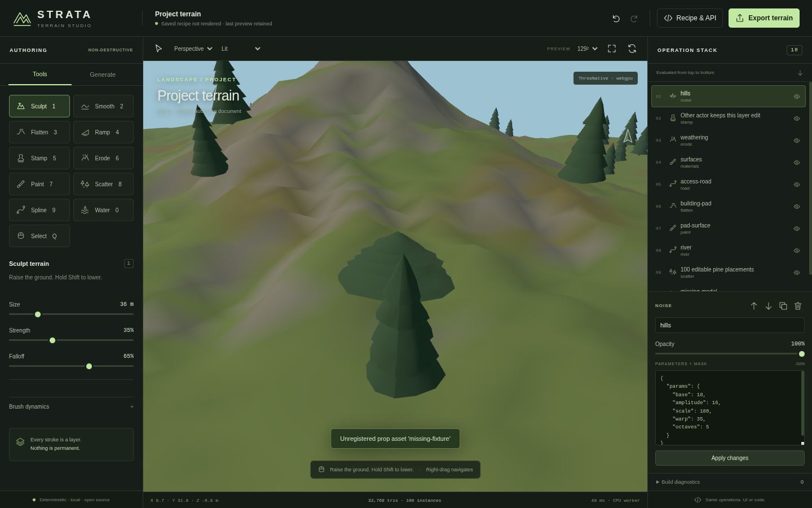Click the Strength slider handle
This screenshot has height=508, width=812.
(x=52, y=340)
